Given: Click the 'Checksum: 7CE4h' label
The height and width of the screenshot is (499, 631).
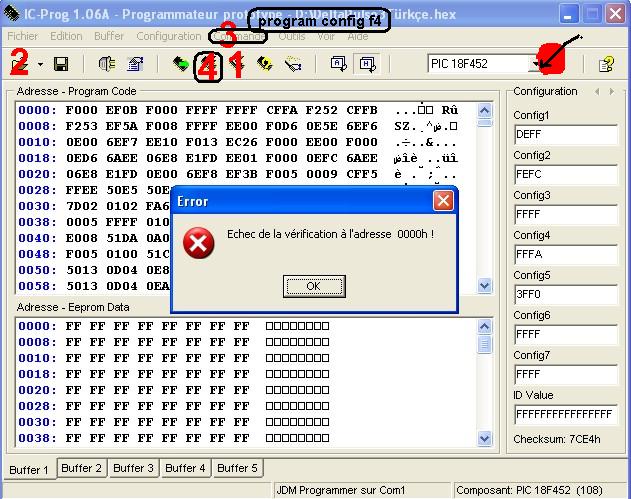Looking at the screenshot, I should tap(557, 439).
